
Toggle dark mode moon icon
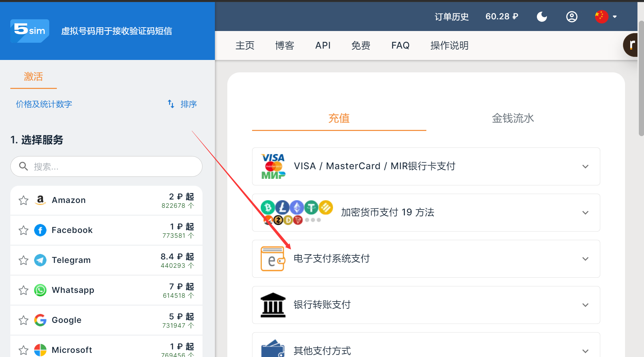click(x=542, y=17)
